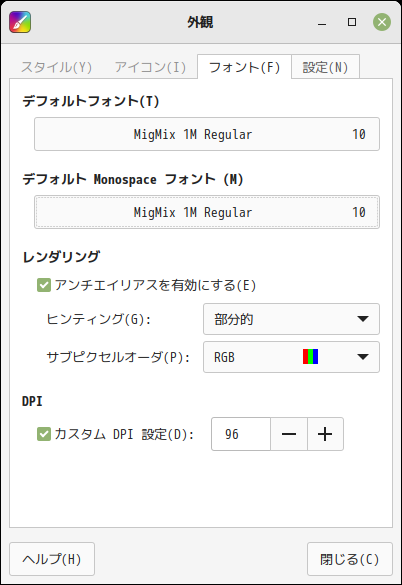Click the 閉じる(C) button

[x=350, y=559]
